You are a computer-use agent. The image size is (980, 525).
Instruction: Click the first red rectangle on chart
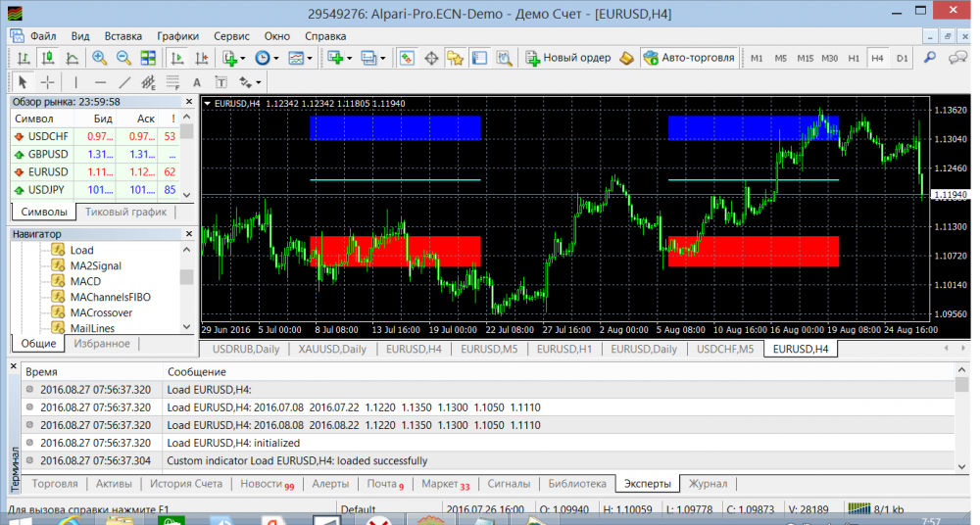coord(396,252)
